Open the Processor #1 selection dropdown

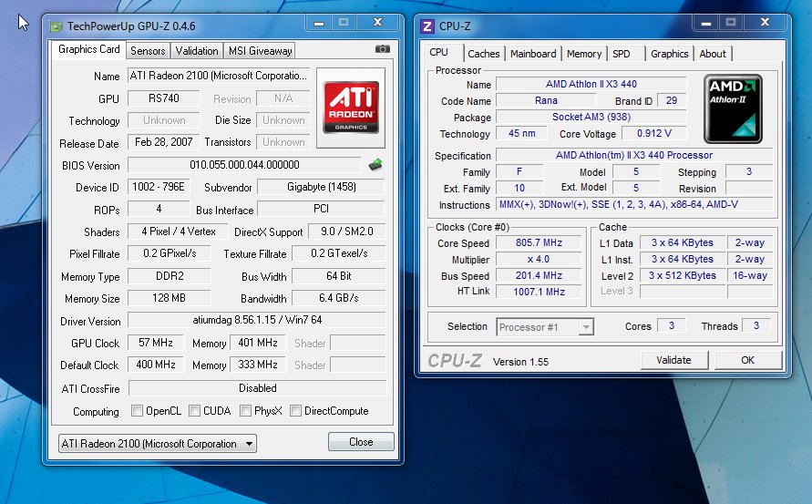pyautogui.click(x=545, y=327)
